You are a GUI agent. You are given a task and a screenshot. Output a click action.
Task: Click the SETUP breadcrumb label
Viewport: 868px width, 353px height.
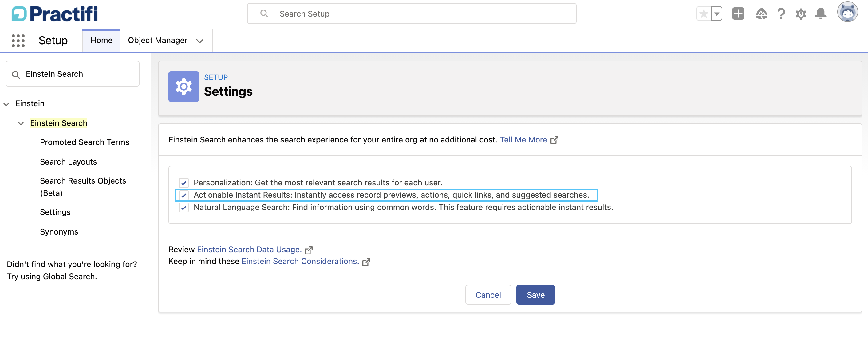click(216, 77)
